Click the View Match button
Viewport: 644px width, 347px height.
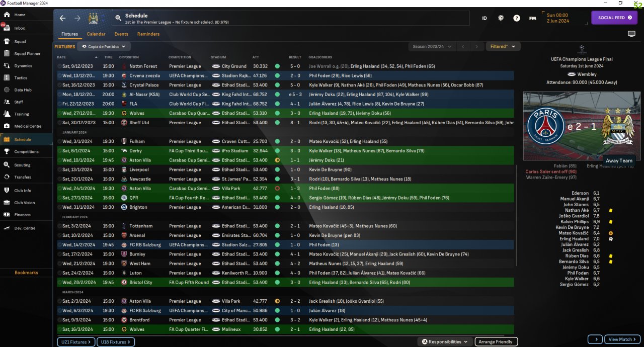click(x=622, y=339)
